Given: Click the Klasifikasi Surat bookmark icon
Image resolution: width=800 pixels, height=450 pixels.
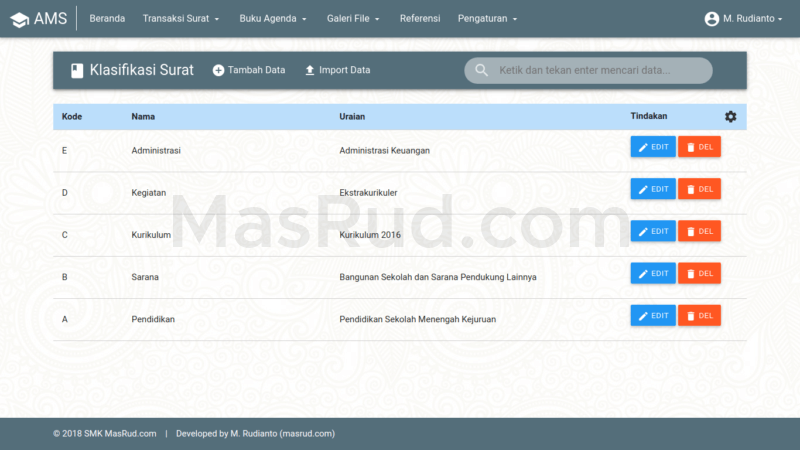Looking at the screenshot, I should [76, 70].
